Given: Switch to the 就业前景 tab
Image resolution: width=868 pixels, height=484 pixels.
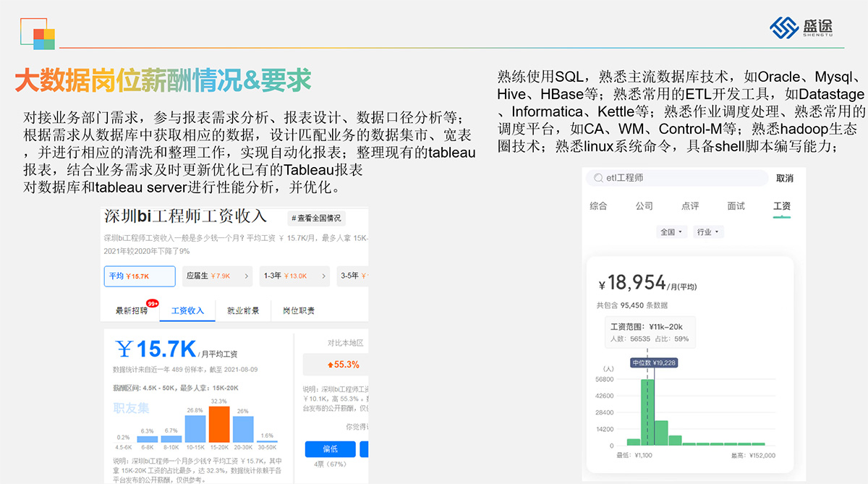Looking at the screenshot, I should [243, 310].
